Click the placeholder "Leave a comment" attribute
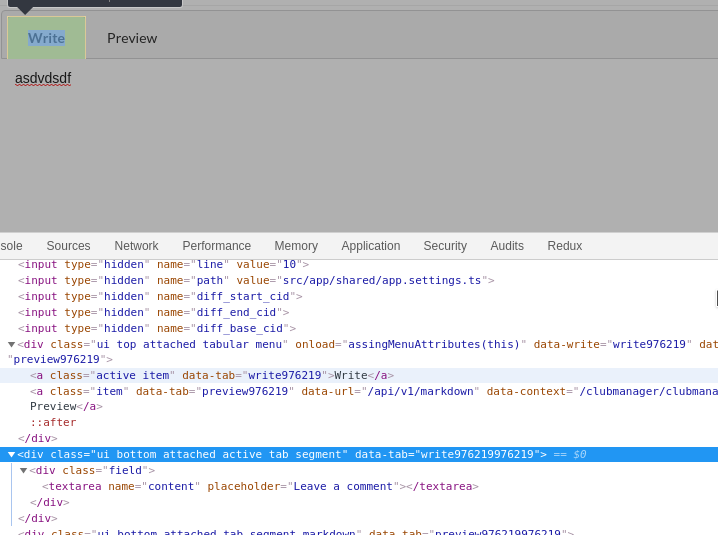 point(303,486)
